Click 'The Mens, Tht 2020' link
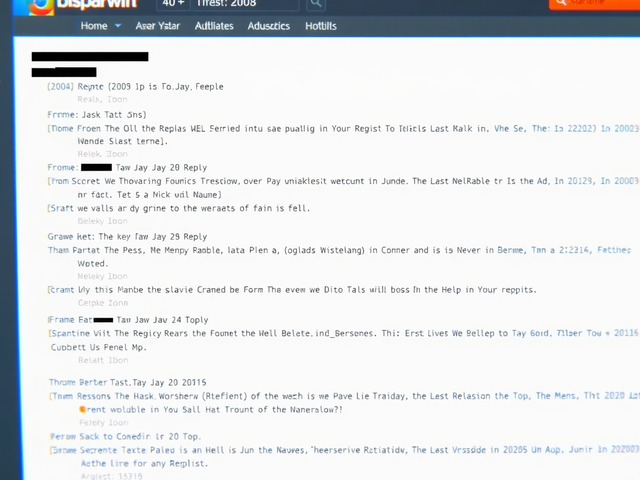This screenshot has height=480, width=640. 580,396
